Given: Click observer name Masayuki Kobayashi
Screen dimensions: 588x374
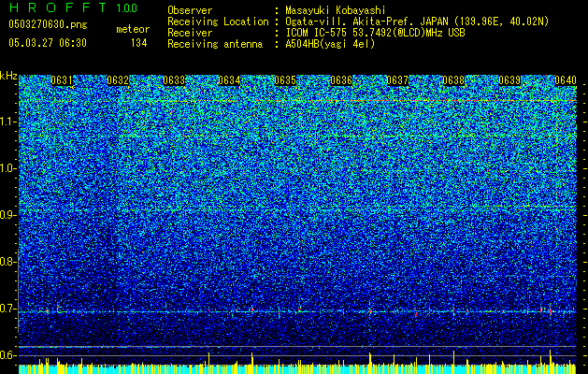Looking at the screenshot, I should click(336, 10).
